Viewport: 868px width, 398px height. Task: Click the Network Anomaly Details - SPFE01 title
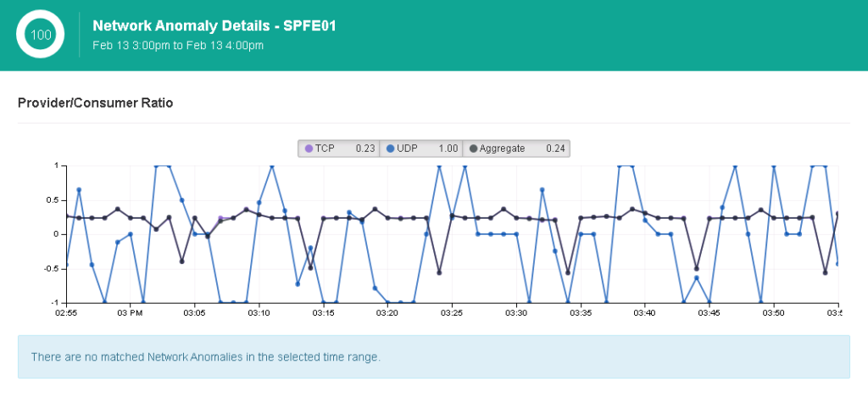pyautogui.click(x=214, y=26)
